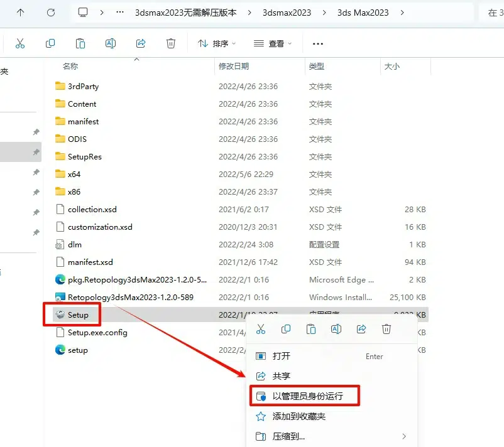The height and width of the screenshot is (447, 504).
Task: Open the 查看 view dropdown
Action: (x=273, y=43)
